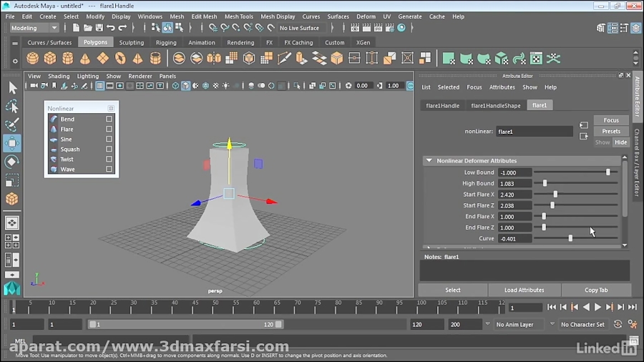Open the Edit Mesh menu
Image resolution: width=644 pixels, height=362 pixels.
click(x=204, y=17)
